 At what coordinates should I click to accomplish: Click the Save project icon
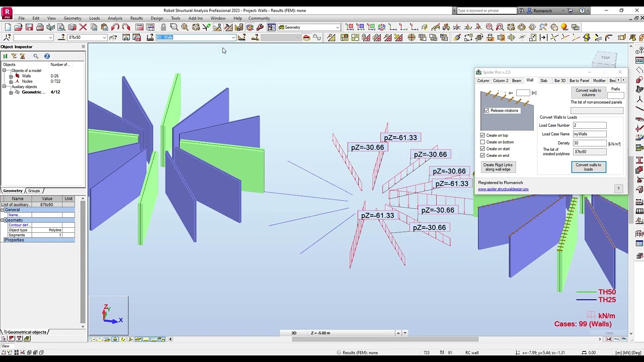click(x=29, y=27)
